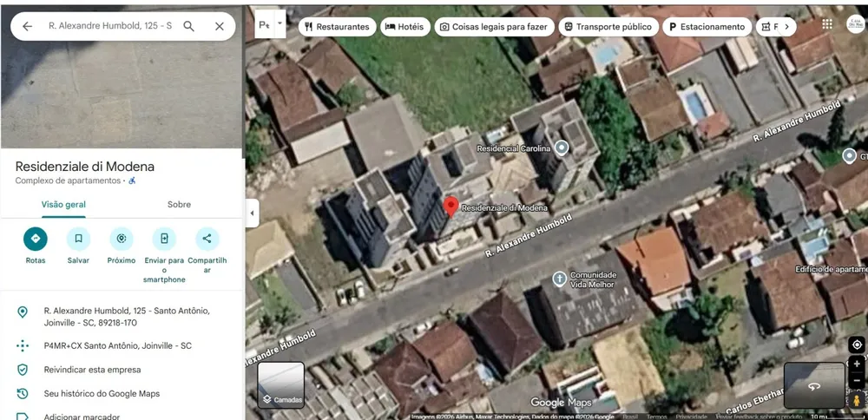Viewport: 868px width, 420px height.
Task: Select the marker at the map's right edge
Action: pos(849,156)
